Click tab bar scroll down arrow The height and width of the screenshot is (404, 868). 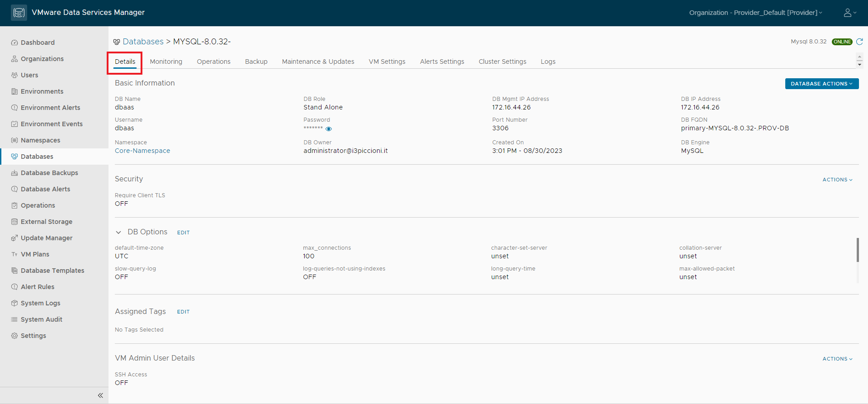tap(859, 65)
